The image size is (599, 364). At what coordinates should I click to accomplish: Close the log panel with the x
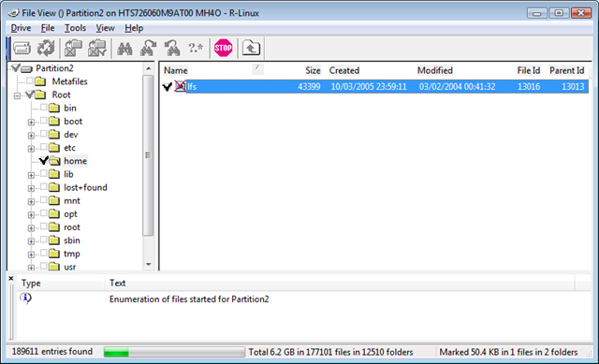pos(11,279)
